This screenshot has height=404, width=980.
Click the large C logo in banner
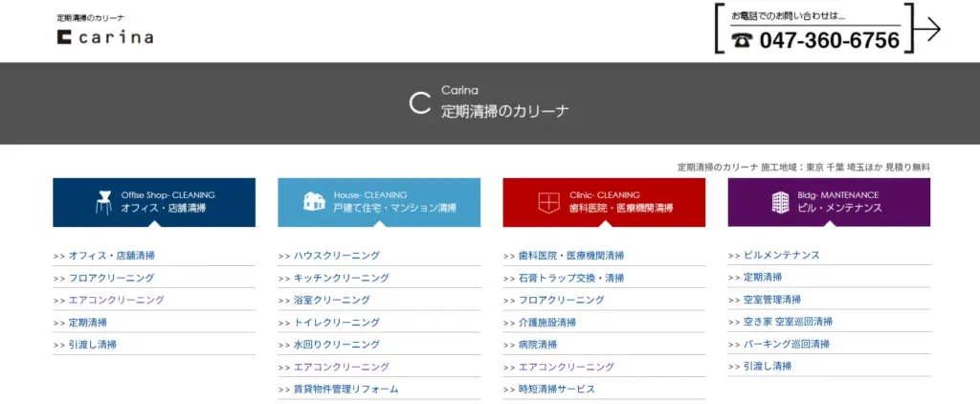(x=419, y=103)
